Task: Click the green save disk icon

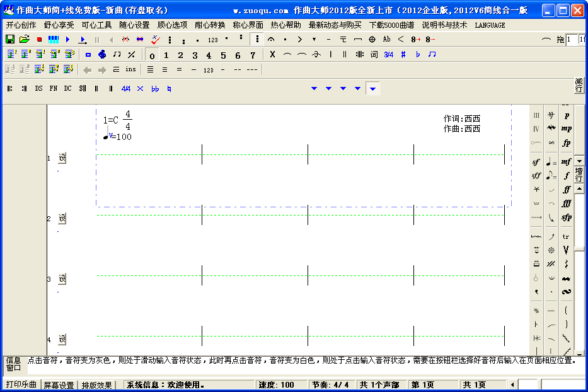Action: (x=10, y=39)
